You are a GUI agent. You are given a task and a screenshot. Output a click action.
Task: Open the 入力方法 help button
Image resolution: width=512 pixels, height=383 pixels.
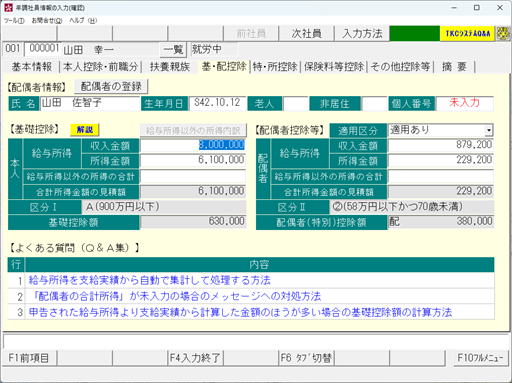(362, 34)
